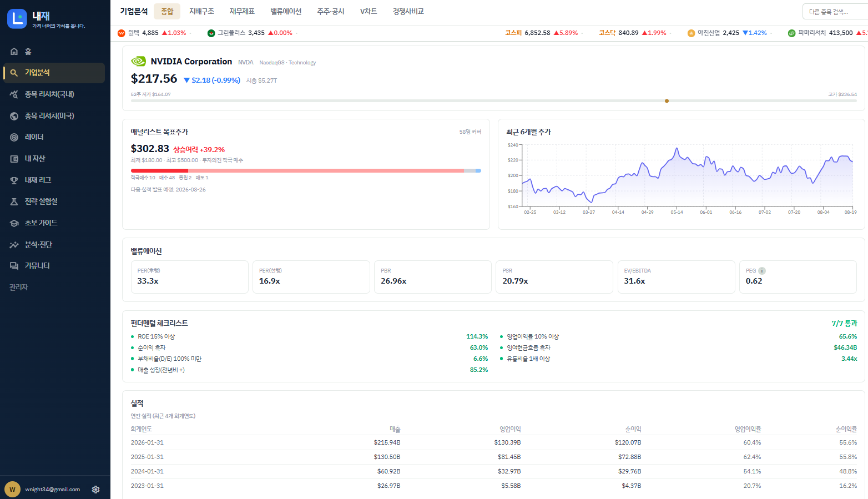Open settings via the gear icon
868x499 pixels.
click(96, 490)
